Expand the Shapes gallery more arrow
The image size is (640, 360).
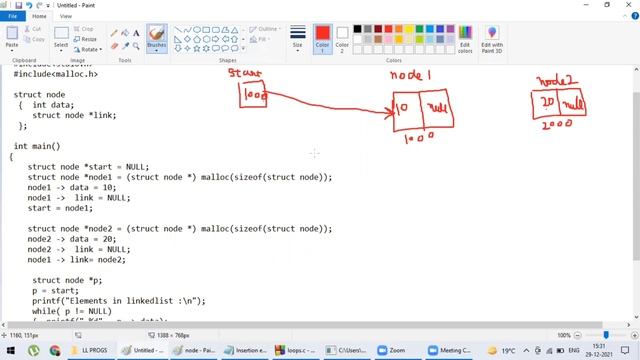click(x=244, y=49)
